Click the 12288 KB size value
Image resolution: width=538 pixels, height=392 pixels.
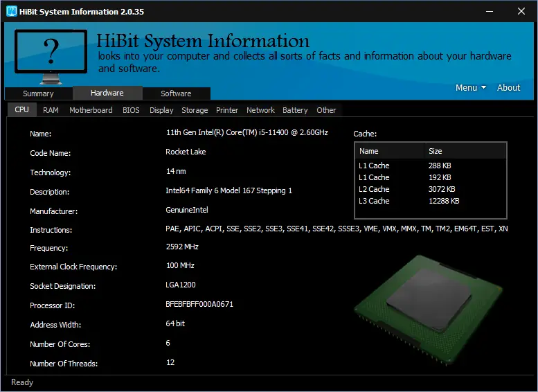point(444,201)
